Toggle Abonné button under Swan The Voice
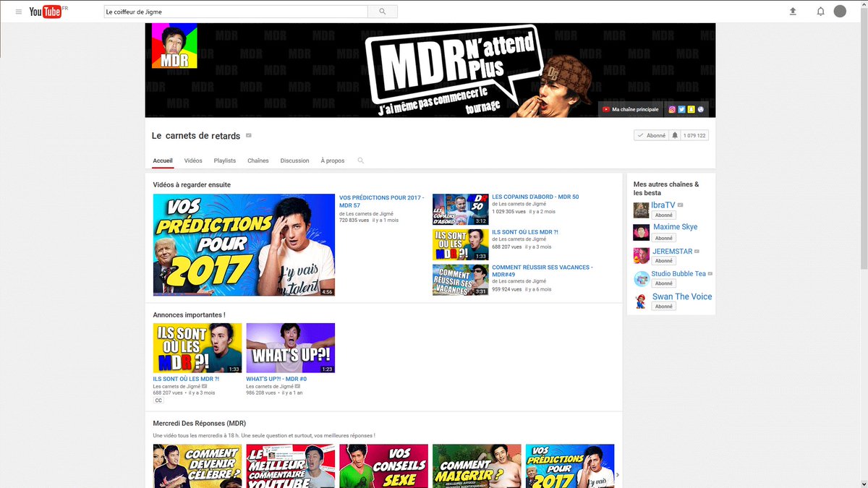This screenshot has width=868, height=488. (x=664, y=307)
